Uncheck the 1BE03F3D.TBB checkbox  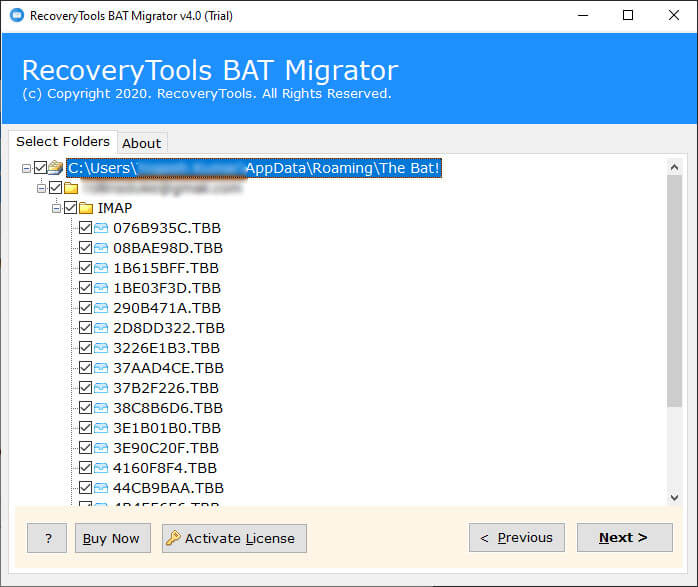pyautogui.click(x=85, y=288)
